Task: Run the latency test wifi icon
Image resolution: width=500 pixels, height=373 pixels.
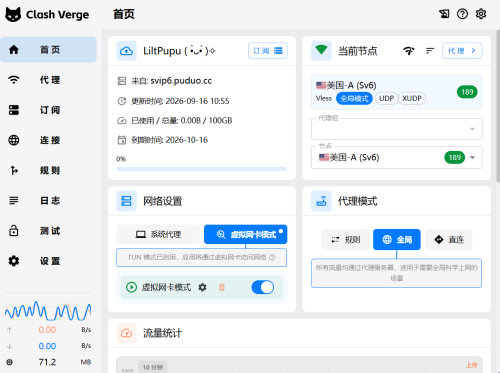Action: click(409, 51)
